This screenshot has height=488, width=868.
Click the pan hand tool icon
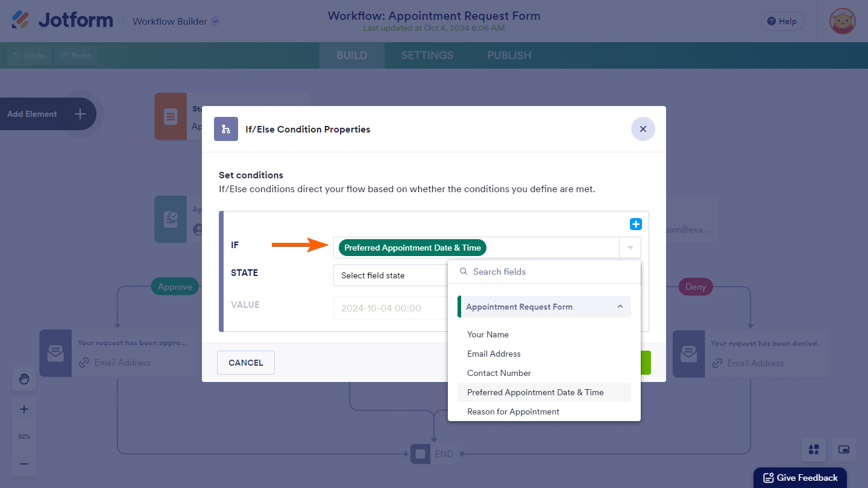[x=24, y=379]
